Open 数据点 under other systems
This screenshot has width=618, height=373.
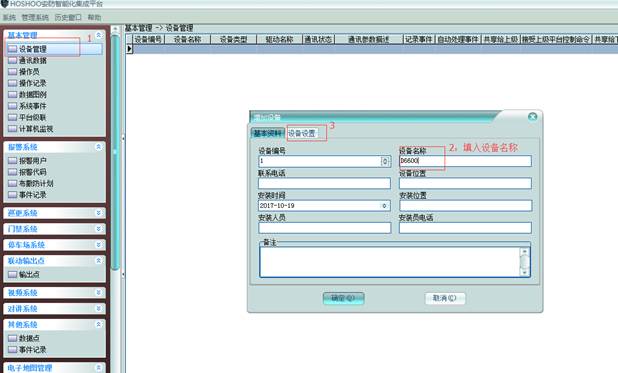pyautogui.click(x=29, y=338)
